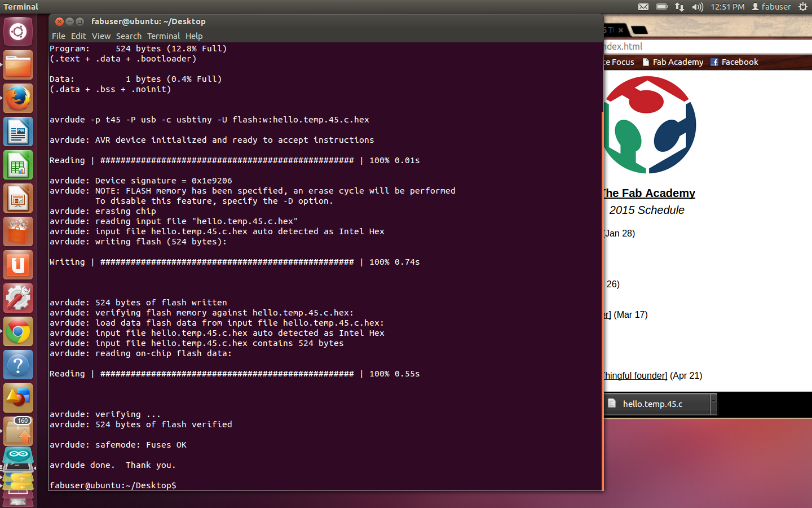Open the fabuser session menu in top panel
The height and width of the screenshot is (508, 812).
[x=771, y=7]
